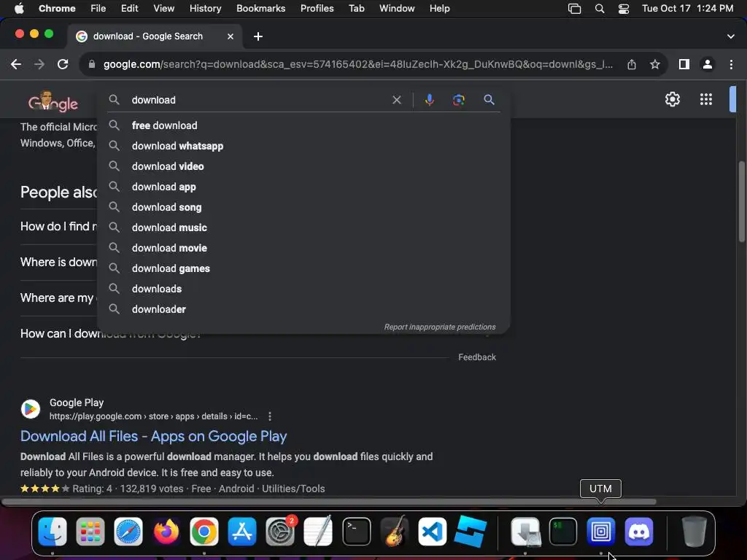Open 'Download All Files - Apps on Google Play'
This screenshot has height=560, width=747.
(x=153, y=436)
